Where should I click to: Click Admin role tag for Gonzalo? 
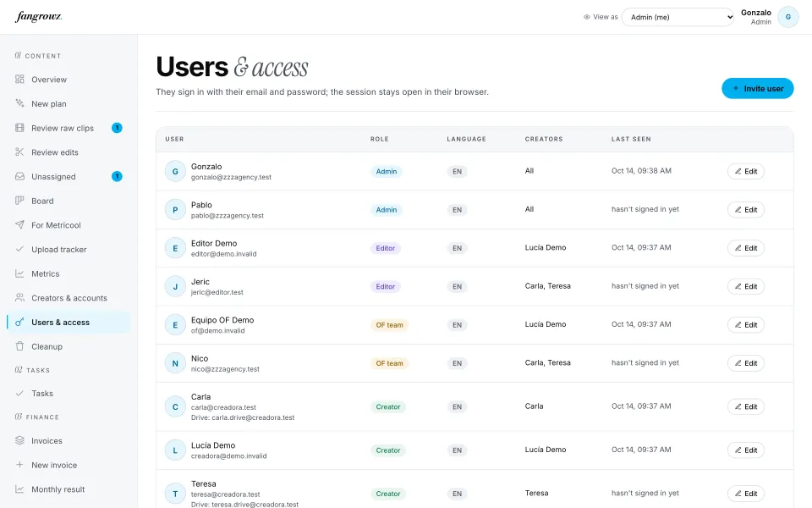387,171
